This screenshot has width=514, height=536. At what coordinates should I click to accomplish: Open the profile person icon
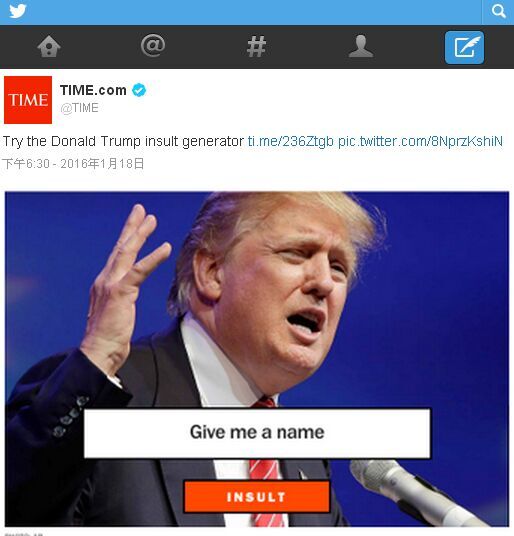click(x=361, y=45)
